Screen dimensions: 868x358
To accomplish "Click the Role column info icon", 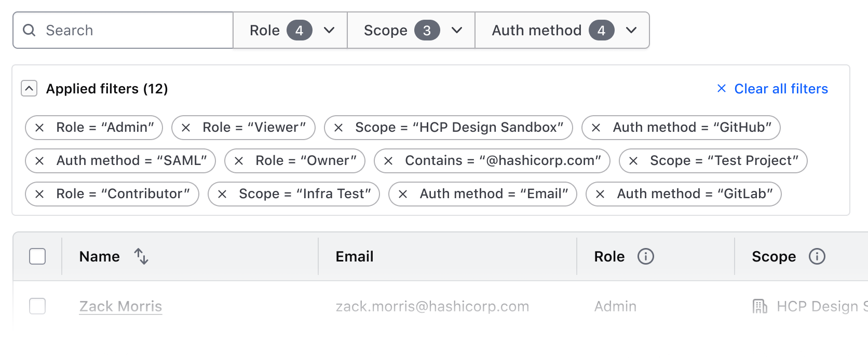I will [x=645, y=256].
